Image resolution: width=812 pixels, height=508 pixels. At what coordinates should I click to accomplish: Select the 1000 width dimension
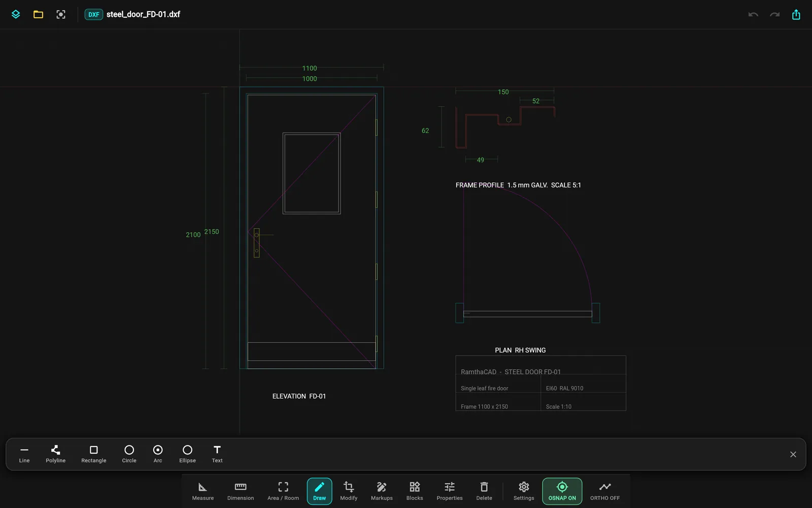point(310,79)
